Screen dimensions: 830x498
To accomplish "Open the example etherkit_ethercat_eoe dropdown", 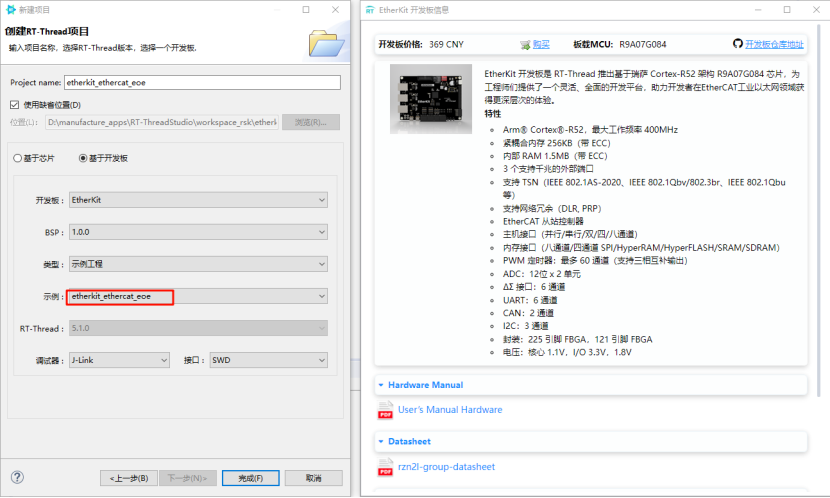I will coord(198,296).
